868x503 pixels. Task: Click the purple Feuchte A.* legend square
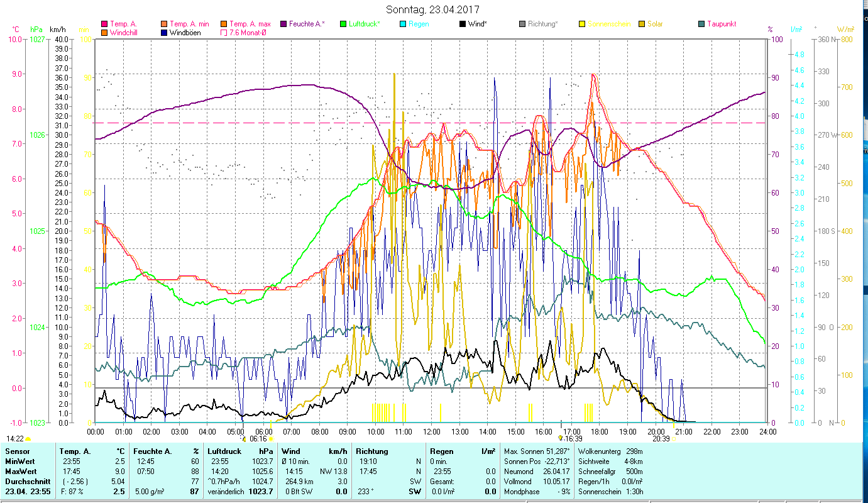point(283,25)
